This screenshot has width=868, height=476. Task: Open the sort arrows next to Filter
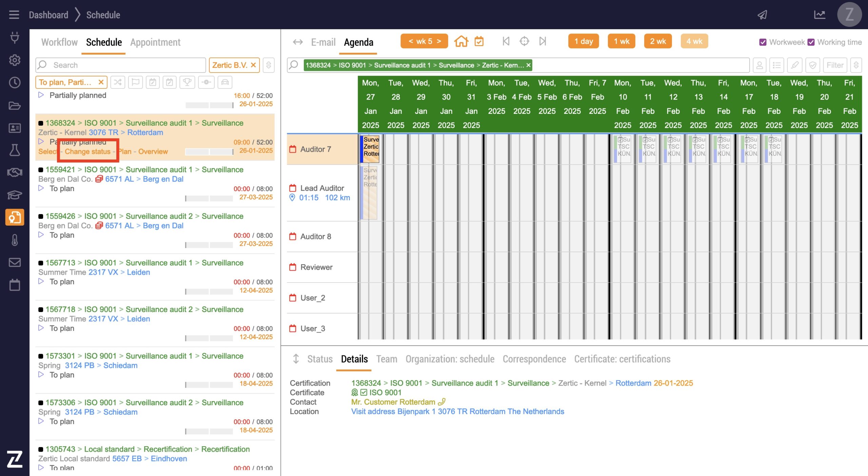click(856, 65)
